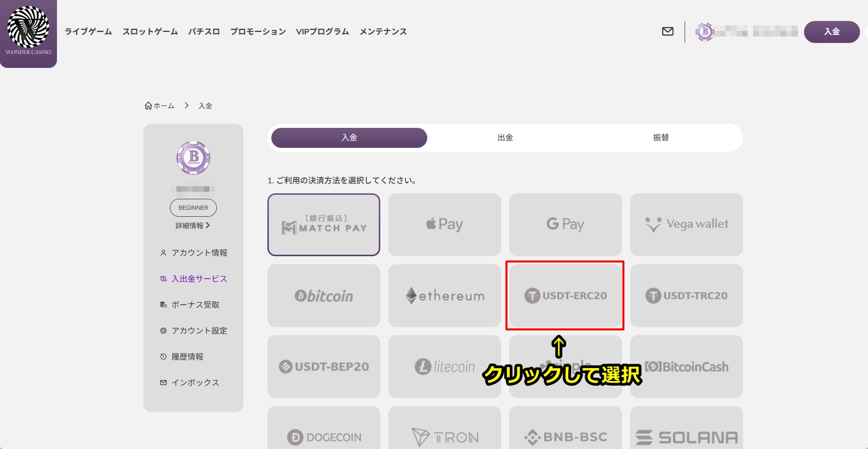Choose Google Pay payment method
The image size is (868, 449).
566,225
